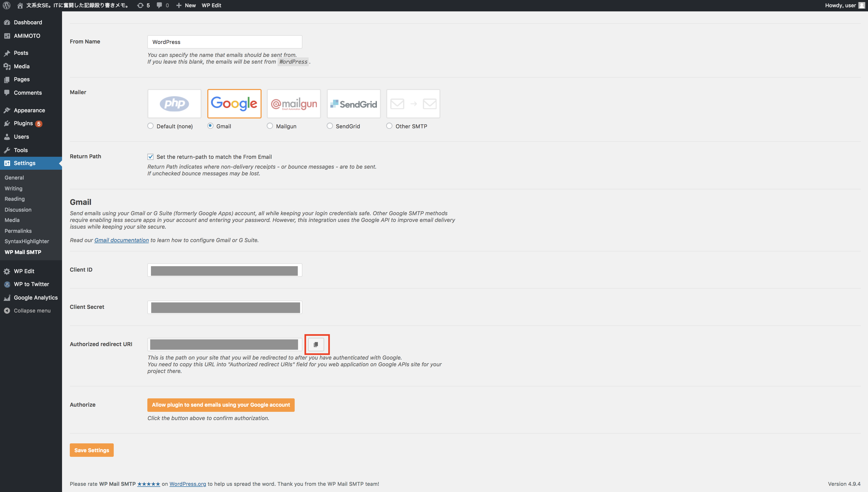The height and width of the screenshot is (492, 868).
Task: Select the Mailgun mailer logo tile
Action: [294, 104]
